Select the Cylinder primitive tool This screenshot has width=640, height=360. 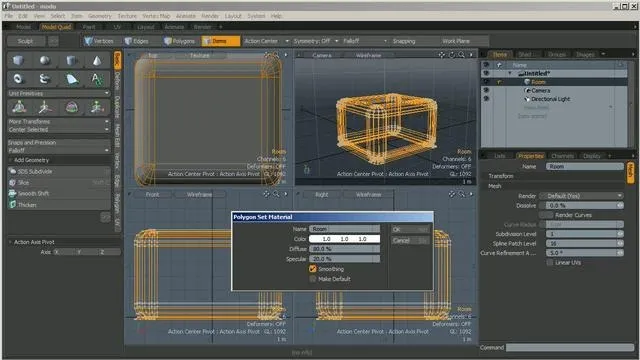click(x=71, y=60)
